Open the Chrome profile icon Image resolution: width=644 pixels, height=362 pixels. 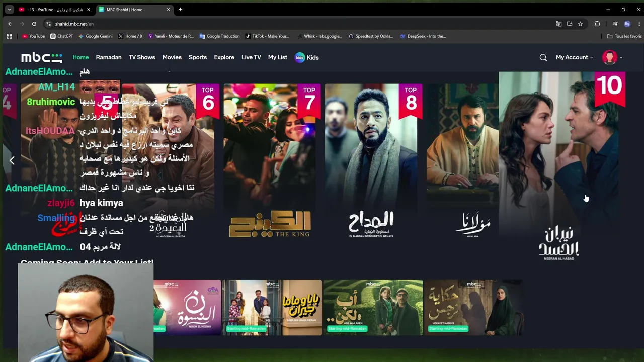627,24
